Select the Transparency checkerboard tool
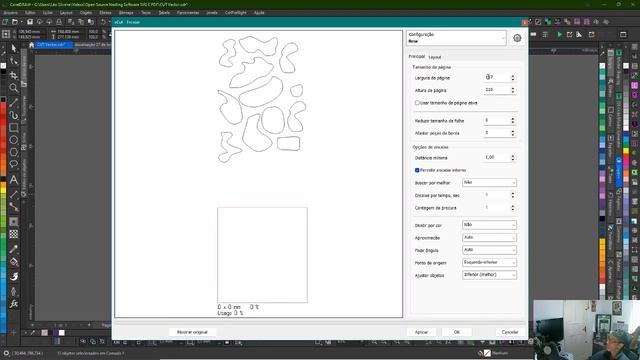Viewport: 640px width, 360px height. click(x=13, y=234)
